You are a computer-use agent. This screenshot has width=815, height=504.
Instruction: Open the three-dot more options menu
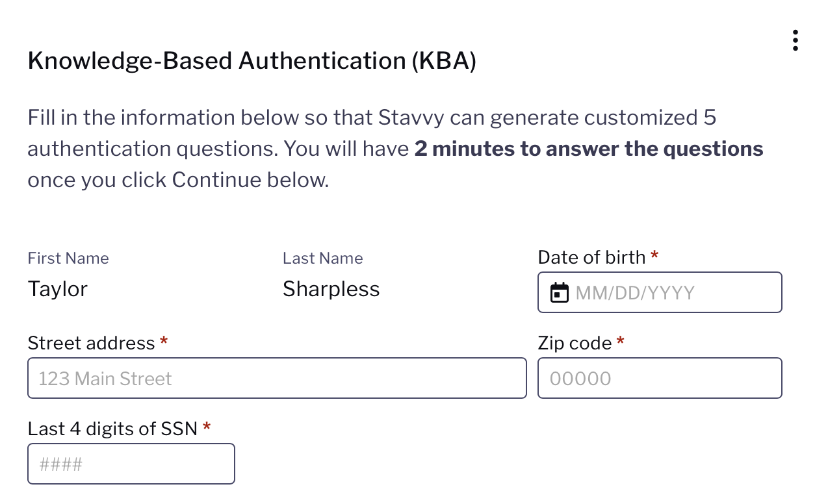click(795, 40)
